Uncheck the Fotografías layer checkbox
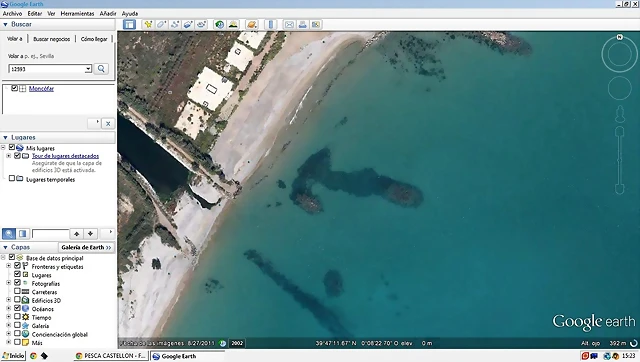The height and width of the screenshot is (362, 640). click(17, 282)
